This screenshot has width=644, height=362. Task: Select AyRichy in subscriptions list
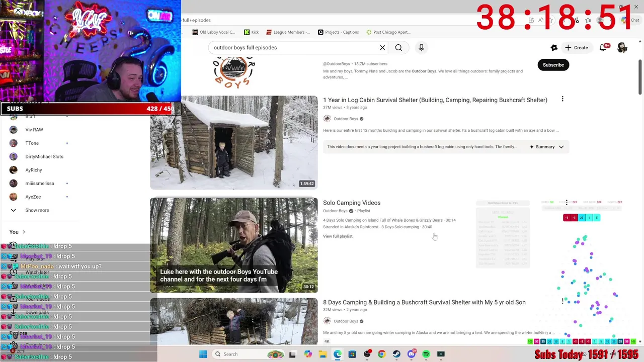tap(33, 170)
